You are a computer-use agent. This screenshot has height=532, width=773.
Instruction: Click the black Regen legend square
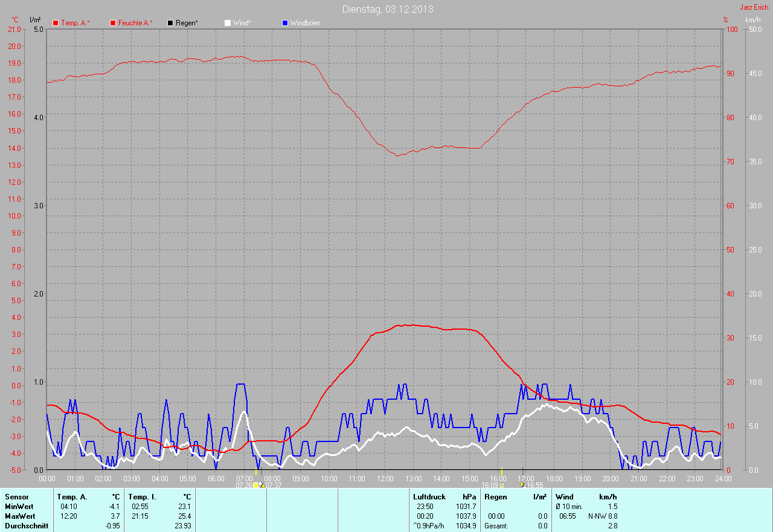click(x=170, y=23)
